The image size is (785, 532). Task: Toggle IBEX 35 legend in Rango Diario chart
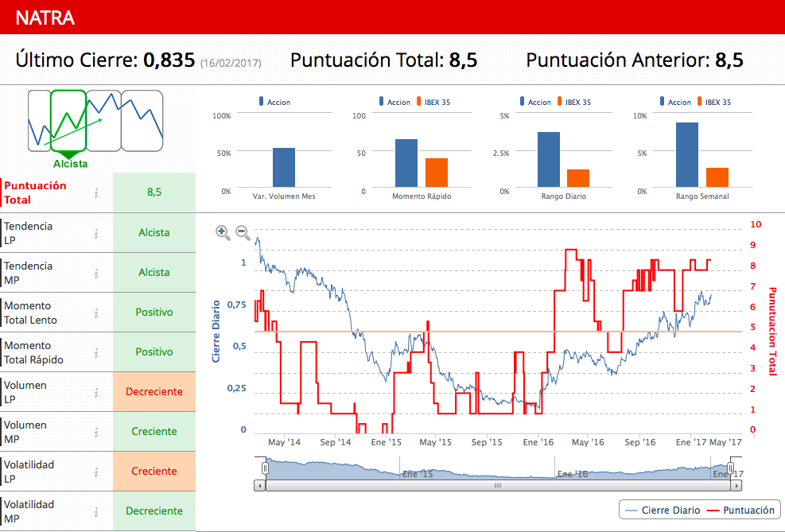574,102
